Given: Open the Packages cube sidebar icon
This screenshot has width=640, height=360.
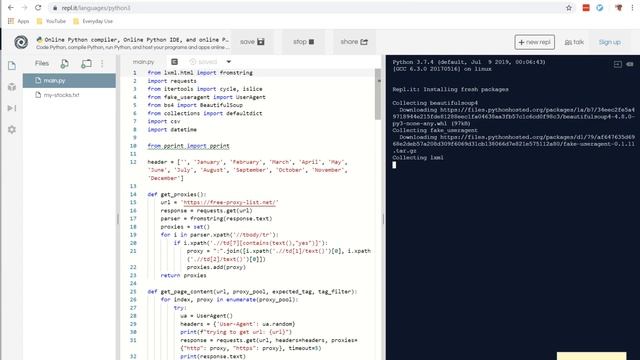Looking at the screenshot, I should click(x=12, y=87).
